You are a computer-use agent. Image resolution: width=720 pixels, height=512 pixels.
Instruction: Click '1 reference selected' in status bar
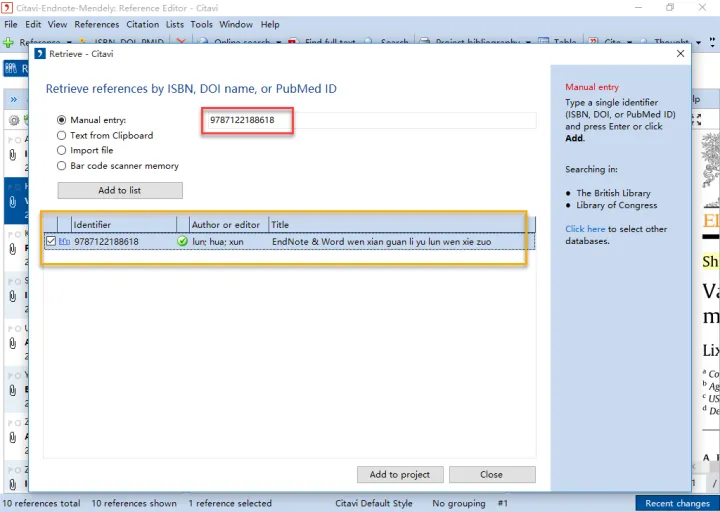coord(230,503)
